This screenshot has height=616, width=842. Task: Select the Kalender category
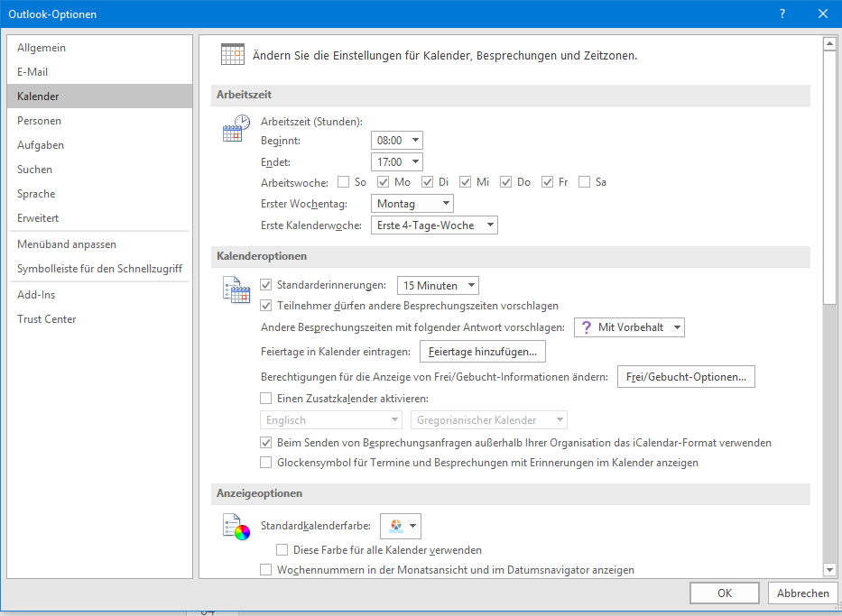(100, 96)
